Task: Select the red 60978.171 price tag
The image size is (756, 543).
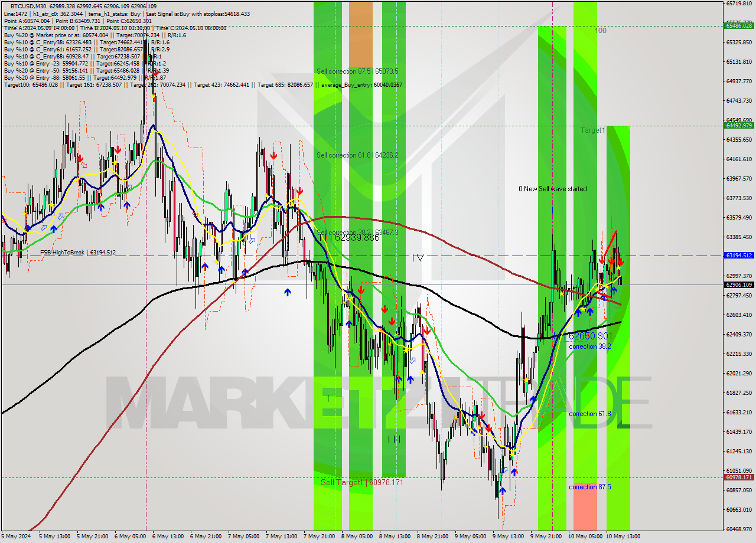Action: click(x=738, y=477)
